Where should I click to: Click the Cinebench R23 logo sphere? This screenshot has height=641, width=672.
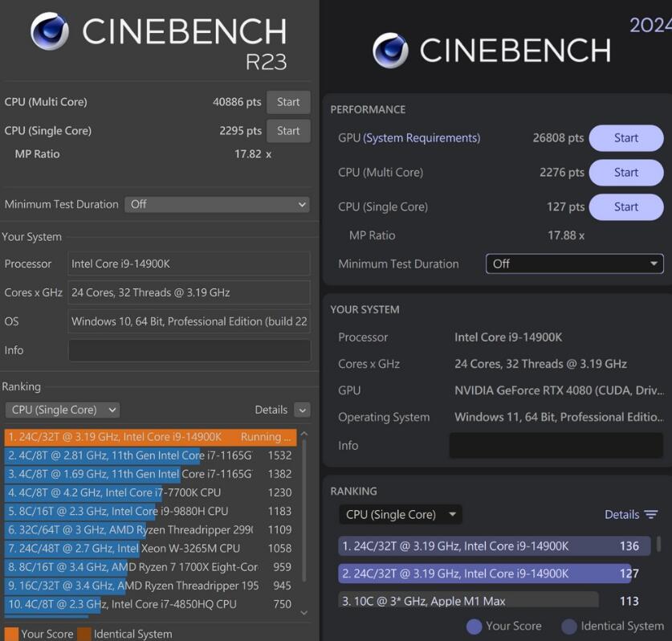(50, 31)
